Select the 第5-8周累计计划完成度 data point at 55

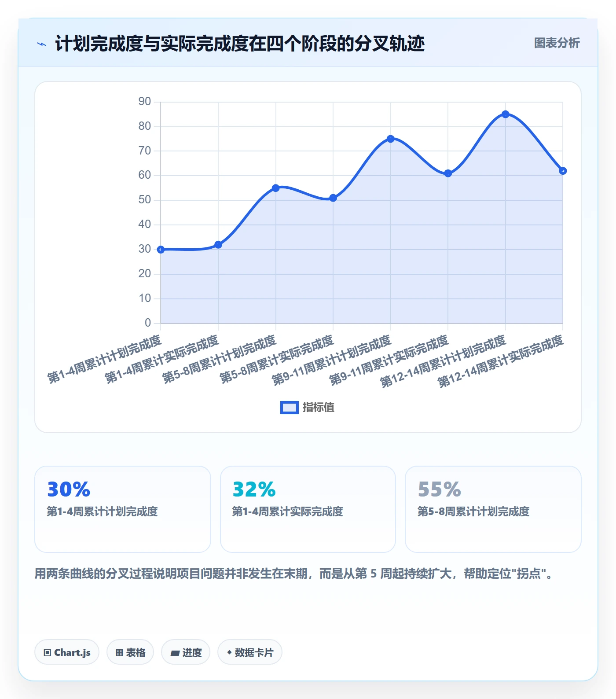tap(276, 188)
